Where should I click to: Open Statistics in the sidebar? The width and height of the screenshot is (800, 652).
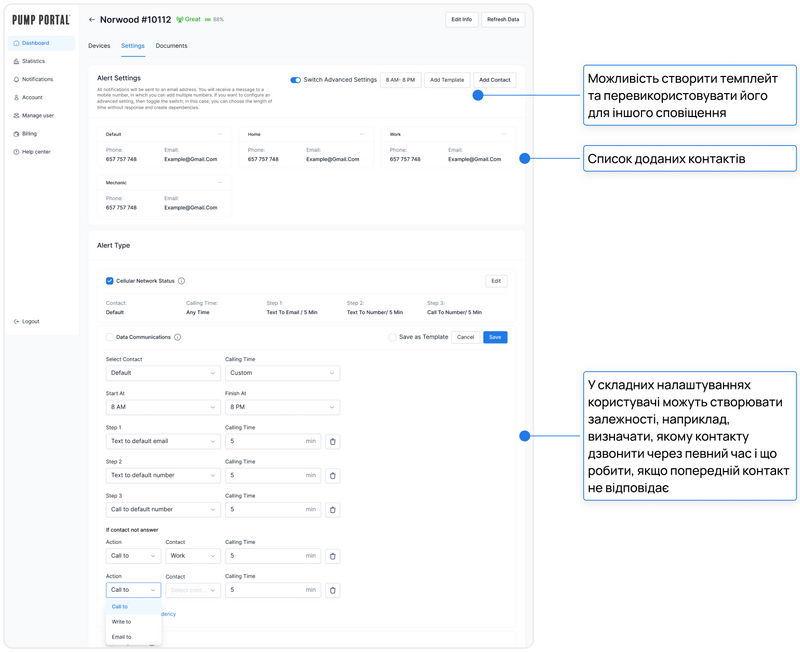[x=33, y=61]
